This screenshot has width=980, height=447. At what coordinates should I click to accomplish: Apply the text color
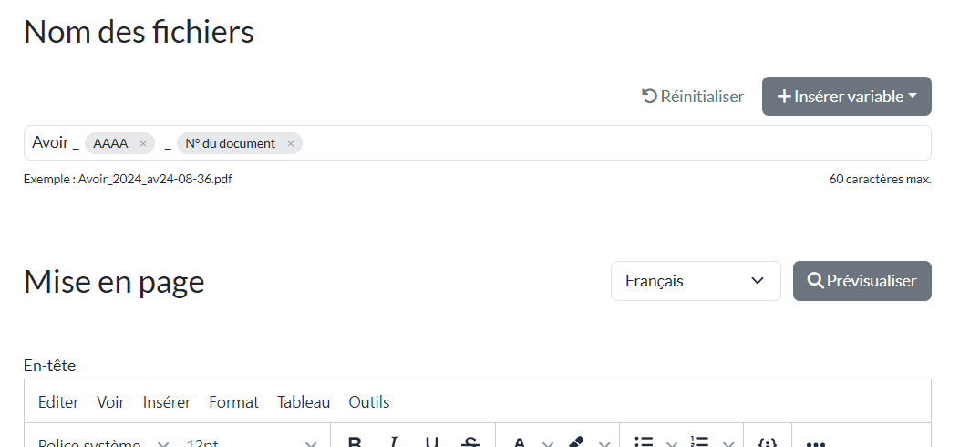point(520,442)
